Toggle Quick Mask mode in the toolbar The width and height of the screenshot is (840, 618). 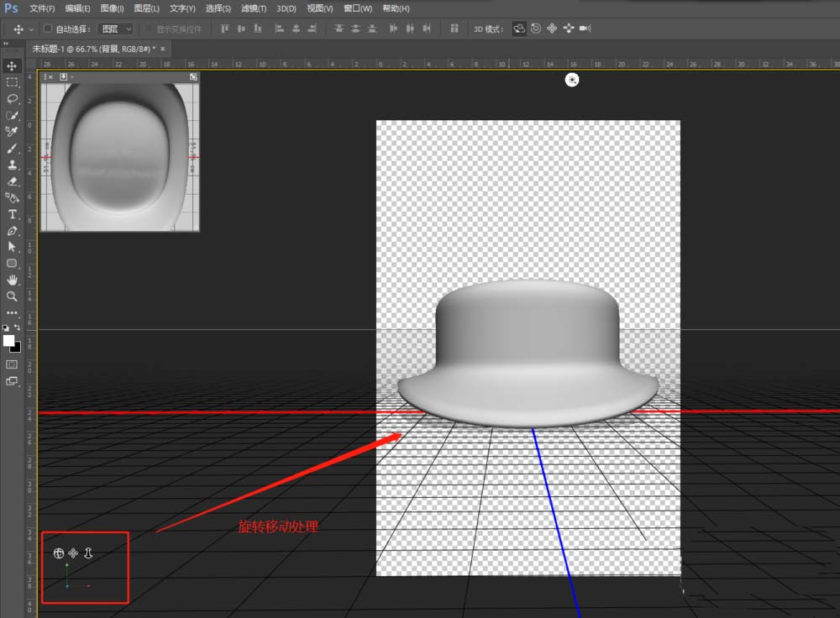click(x=12, y=365)
